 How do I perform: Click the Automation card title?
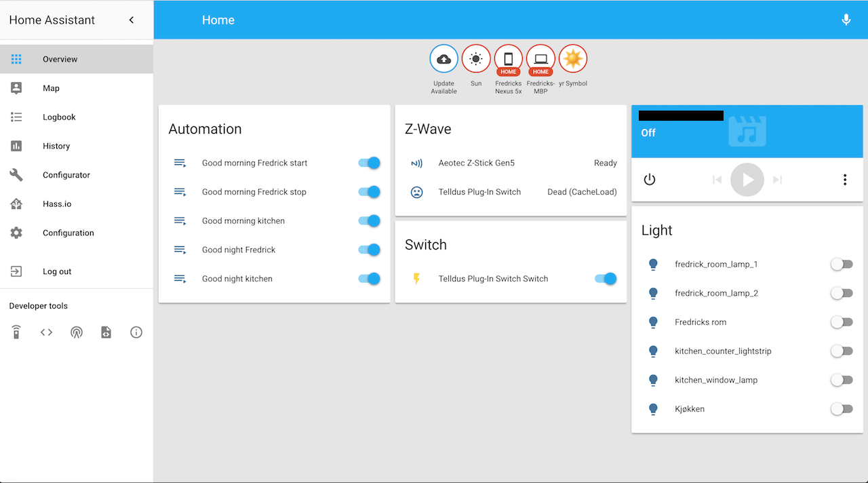[x=205, y=129]
